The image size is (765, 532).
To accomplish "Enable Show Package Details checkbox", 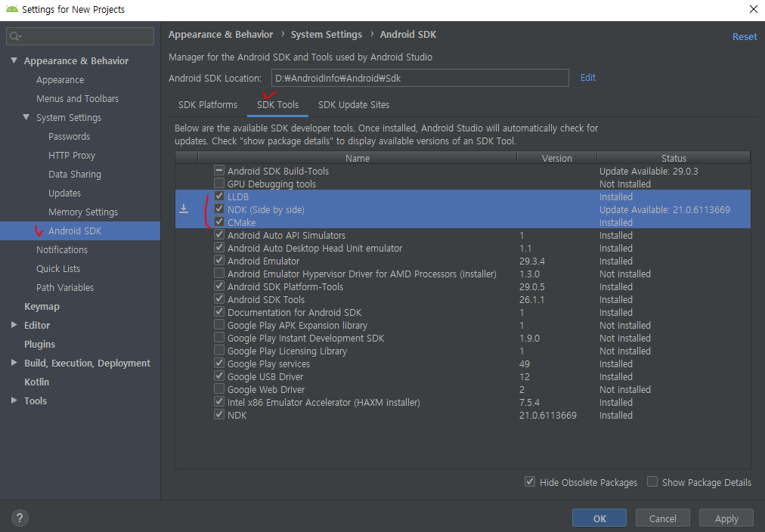I will pos(652,482).
